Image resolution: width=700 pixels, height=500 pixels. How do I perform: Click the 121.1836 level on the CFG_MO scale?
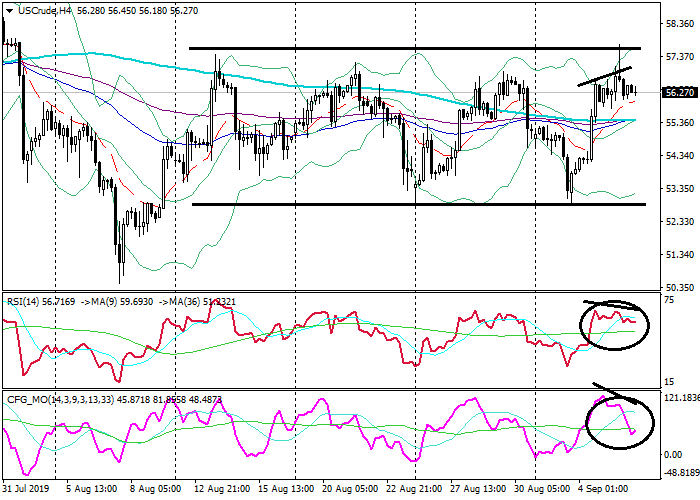click(679, 398)
